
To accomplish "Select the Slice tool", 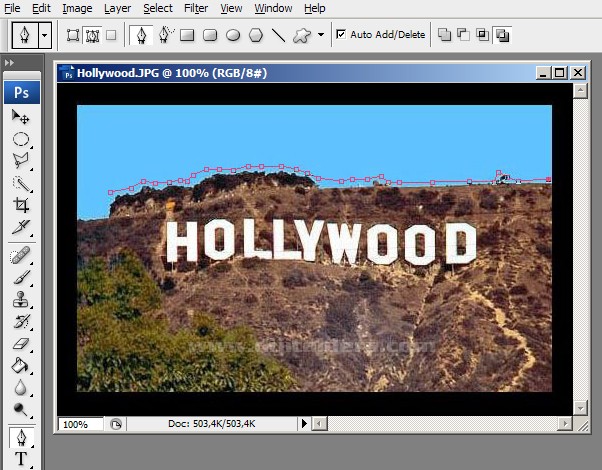I will (x=21, y=227).
